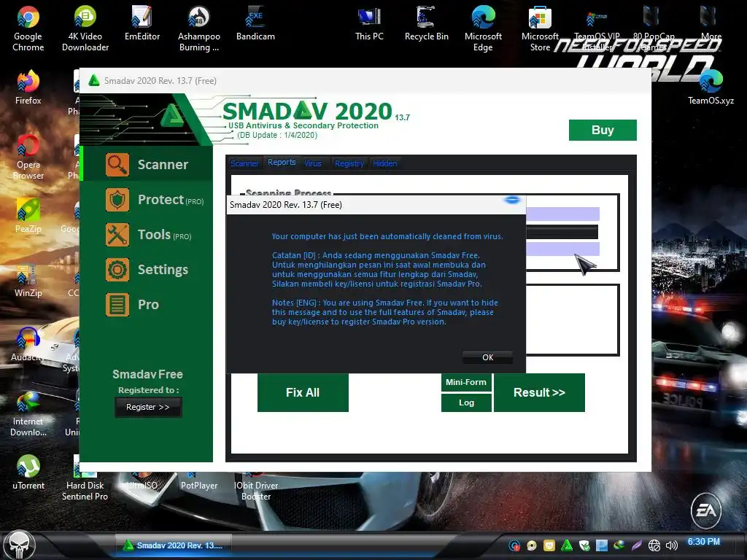Image resolution: width=747 pixels, height=560 pixels.
Task: Open Audacity desktop icon
Action: coord(28,344)
